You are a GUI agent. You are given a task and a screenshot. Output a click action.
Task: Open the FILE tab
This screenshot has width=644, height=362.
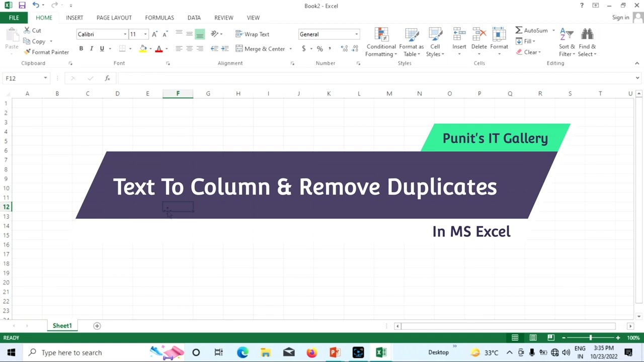[x=14, y=18]
